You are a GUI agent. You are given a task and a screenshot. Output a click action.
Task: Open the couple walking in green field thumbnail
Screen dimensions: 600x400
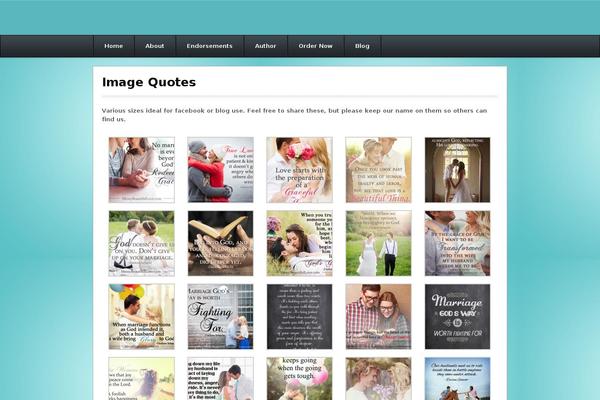378,243
